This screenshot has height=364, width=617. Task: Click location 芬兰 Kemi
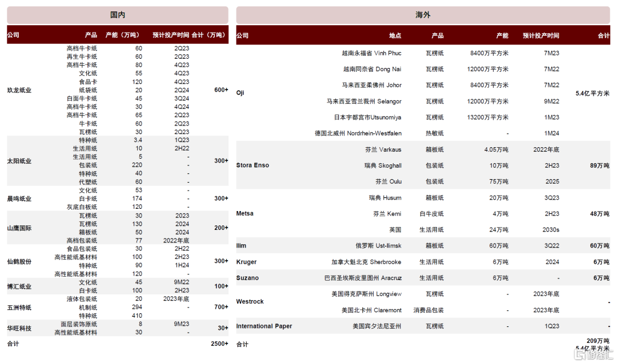387,214
